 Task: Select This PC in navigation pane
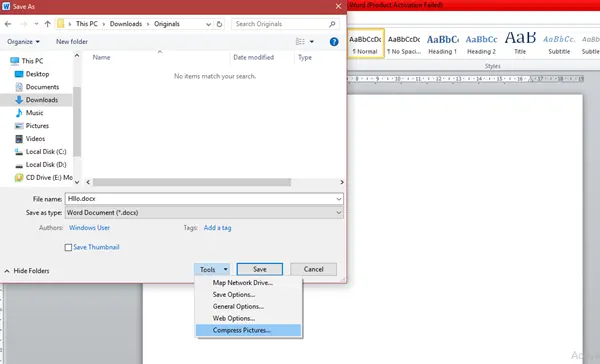tap(32, 60)
